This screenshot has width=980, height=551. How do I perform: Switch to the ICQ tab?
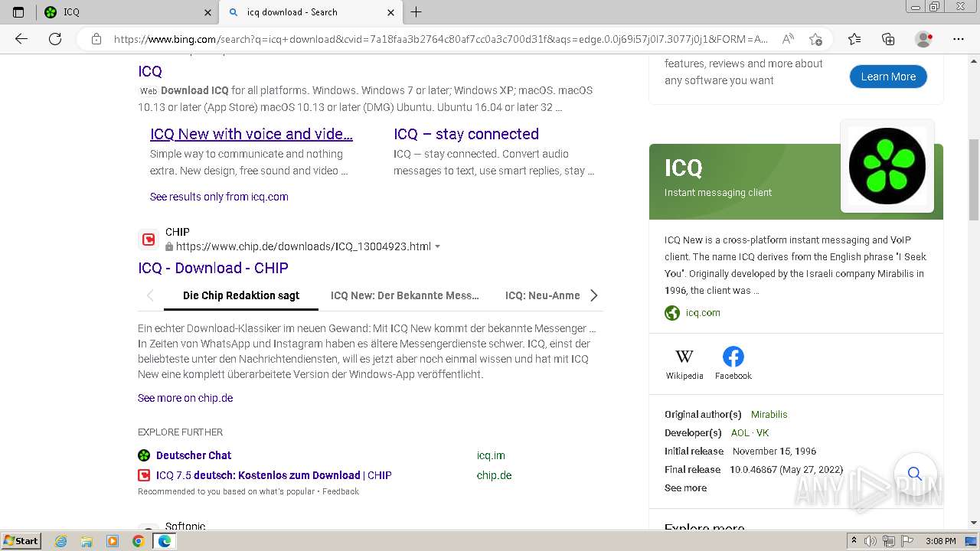coord(126,12)
